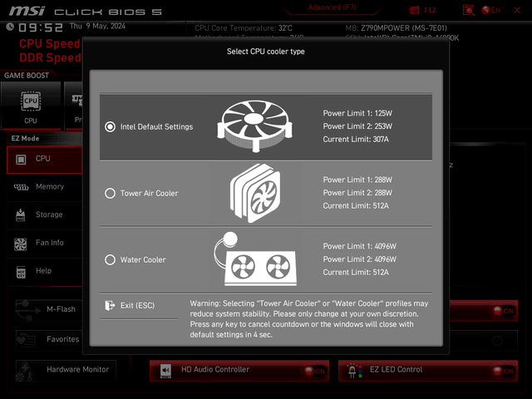The image size is (532, 399).
Task: Close BIOS with the red X
Action: click(517, 10)
